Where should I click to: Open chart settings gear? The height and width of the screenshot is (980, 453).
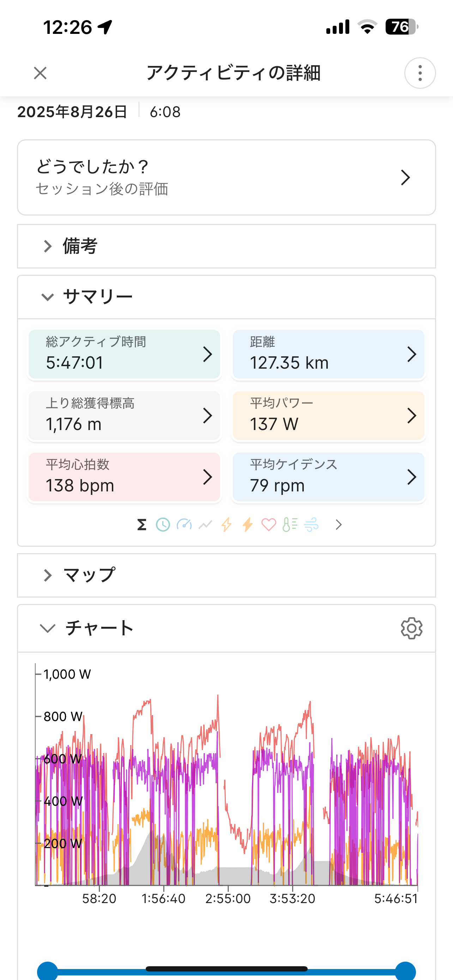point(411,628)
